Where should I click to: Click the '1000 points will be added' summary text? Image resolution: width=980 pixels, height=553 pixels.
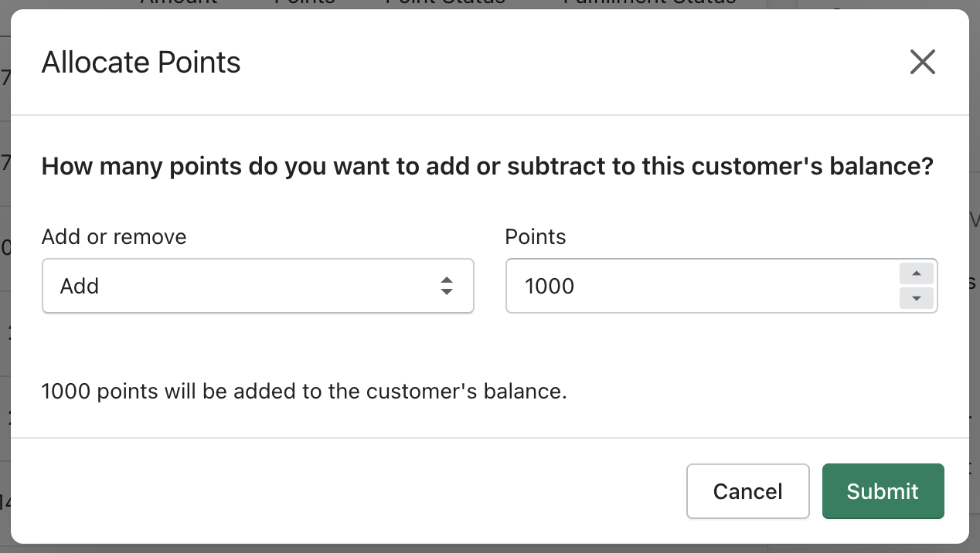coord(304,391)
